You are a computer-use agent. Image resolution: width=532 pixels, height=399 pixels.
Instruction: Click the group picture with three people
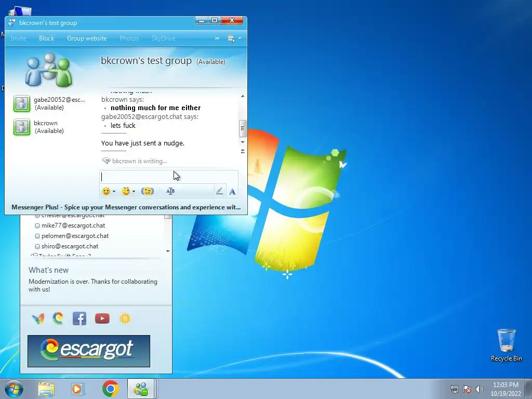point(49,70)
